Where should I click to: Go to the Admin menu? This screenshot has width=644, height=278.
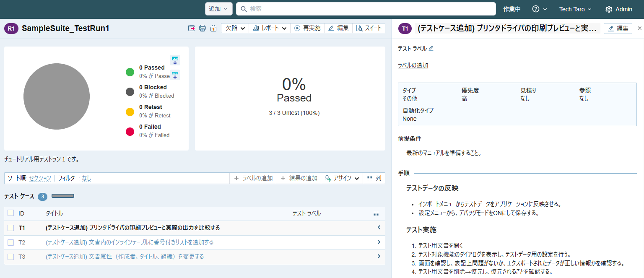[x=619, y=9]
